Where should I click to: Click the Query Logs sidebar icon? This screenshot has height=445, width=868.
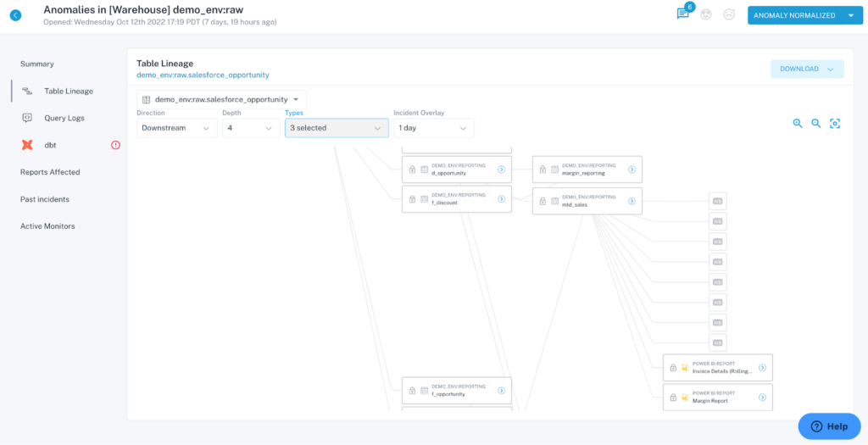[x=27, y=118]
